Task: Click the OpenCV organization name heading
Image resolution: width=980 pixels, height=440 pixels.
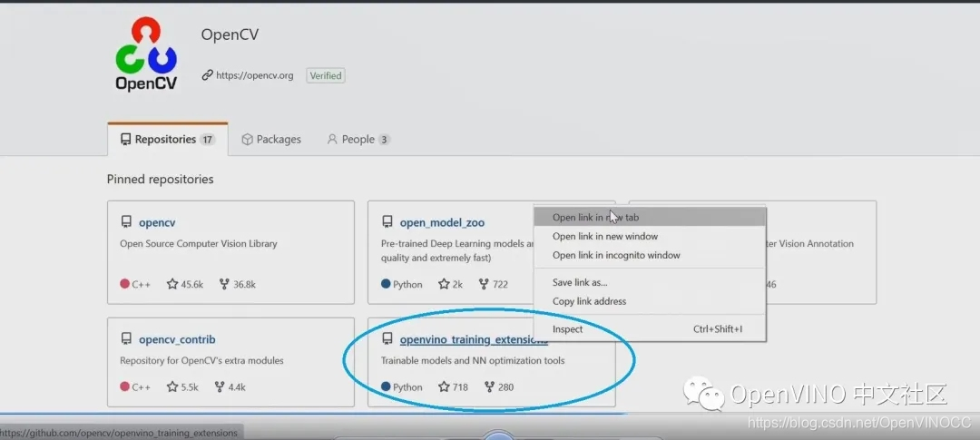Action: pos(230,34)
